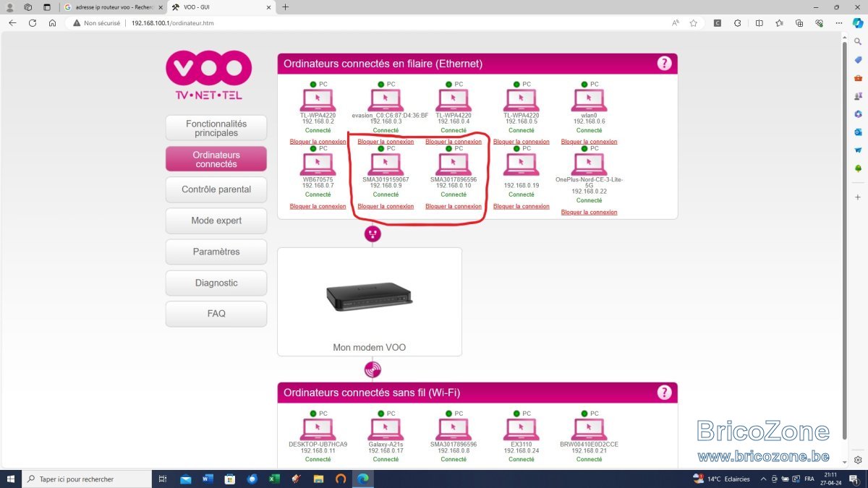This screenshot has height=488, width=868.
Task: Select the wlan0 PC icon
Action: [x=590, y=100]
